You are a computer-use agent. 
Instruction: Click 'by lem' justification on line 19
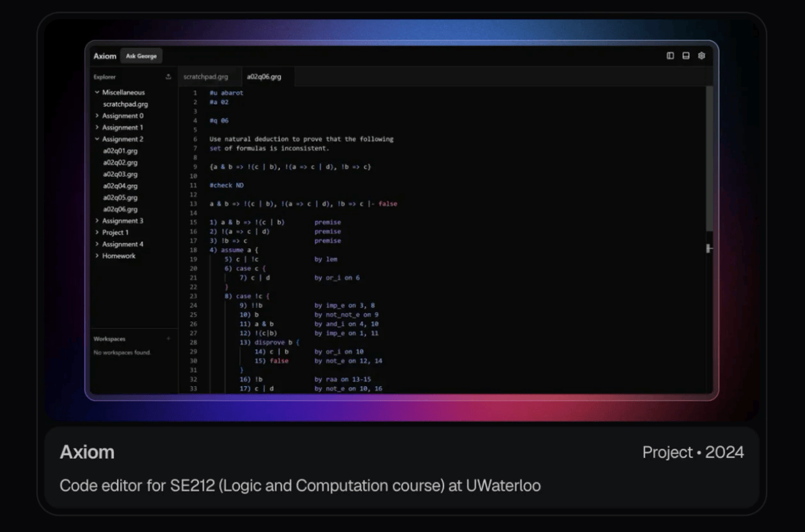(x=326, y=260)
